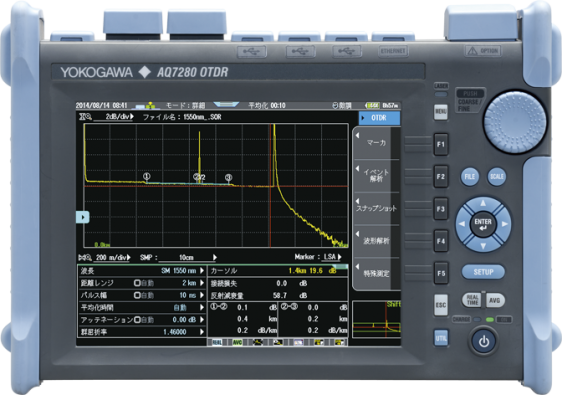
Task: Expand the Marker LSA selector arrow
Action: click(x=339, y=257)
